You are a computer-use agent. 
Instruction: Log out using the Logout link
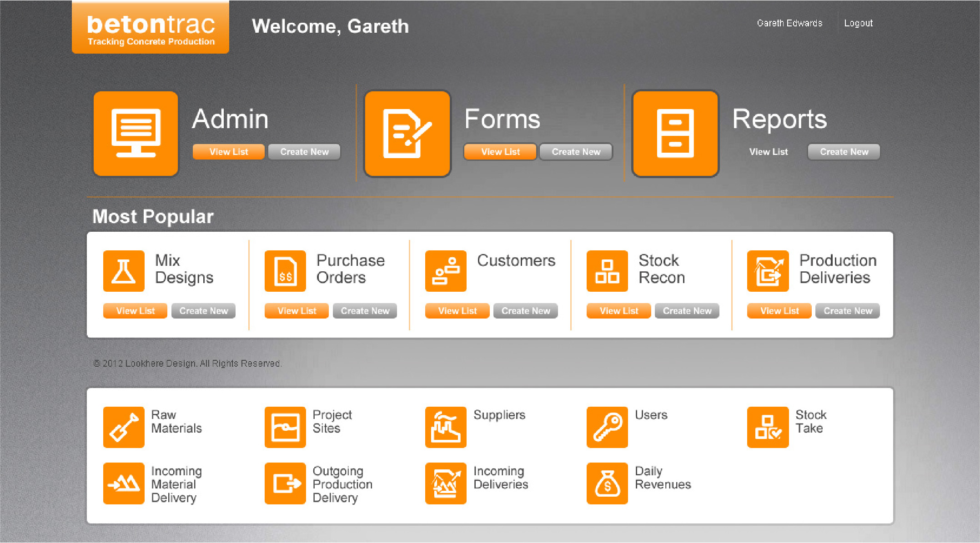coord(858,23)
